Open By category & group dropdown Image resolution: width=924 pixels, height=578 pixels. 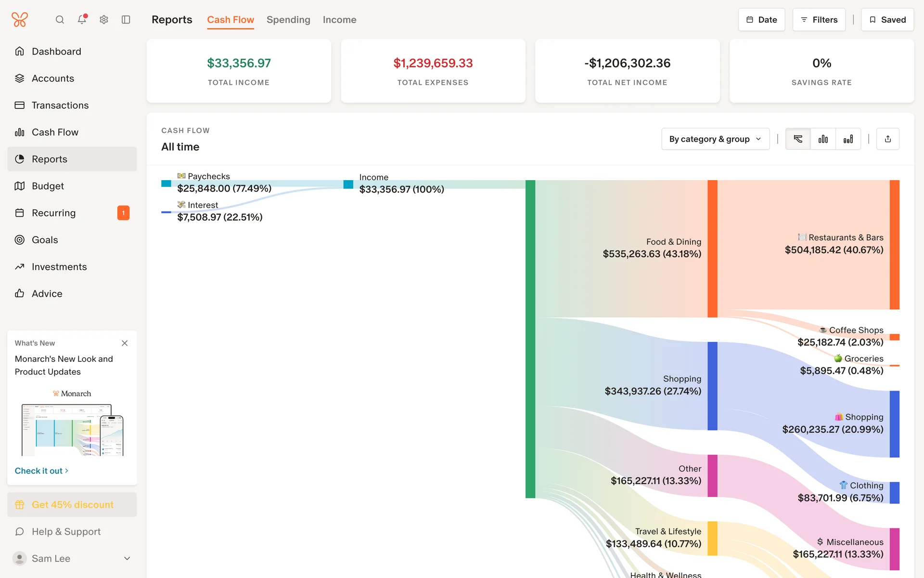[715, 139]
